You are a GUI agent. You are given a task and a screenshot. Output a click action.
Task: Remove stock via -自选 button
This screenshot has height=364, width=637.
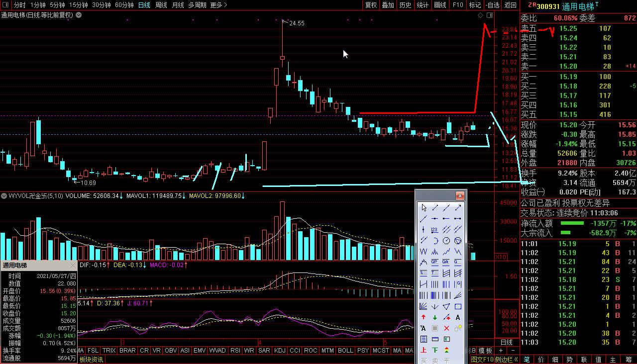coord(492,5)
